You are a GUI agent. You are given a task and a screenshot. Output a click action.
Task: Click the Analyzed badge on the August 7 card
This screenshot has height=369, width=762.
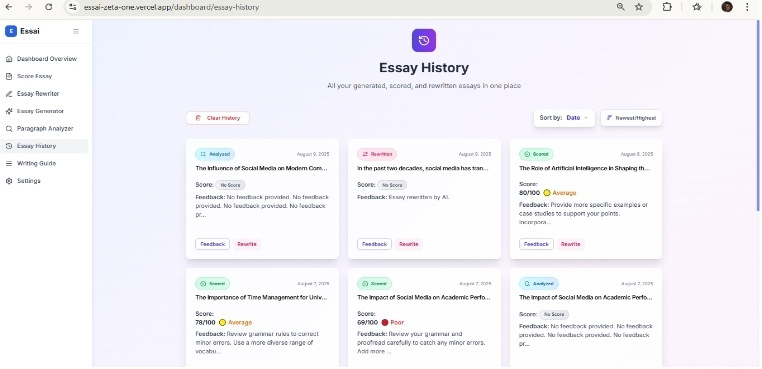pyautogui.click(x=539, y=283)
